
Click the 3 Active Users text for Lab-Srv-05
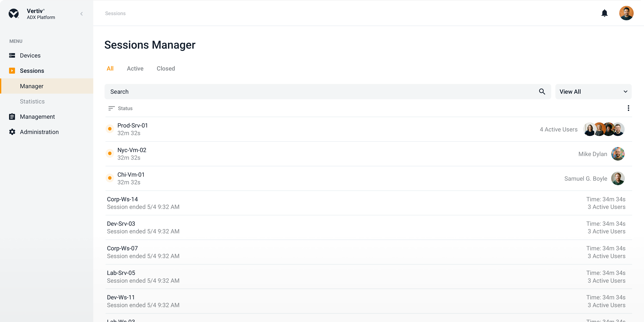pyautogui.click(x=606, y=281)
